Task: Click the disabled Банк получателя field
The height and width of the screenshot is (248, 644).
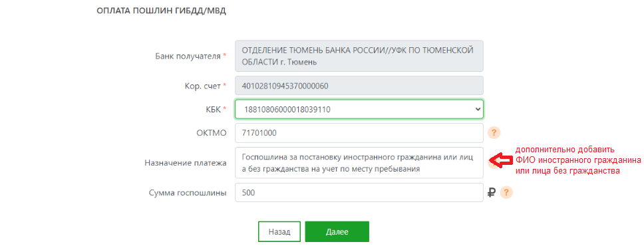Action: (359, 56)
